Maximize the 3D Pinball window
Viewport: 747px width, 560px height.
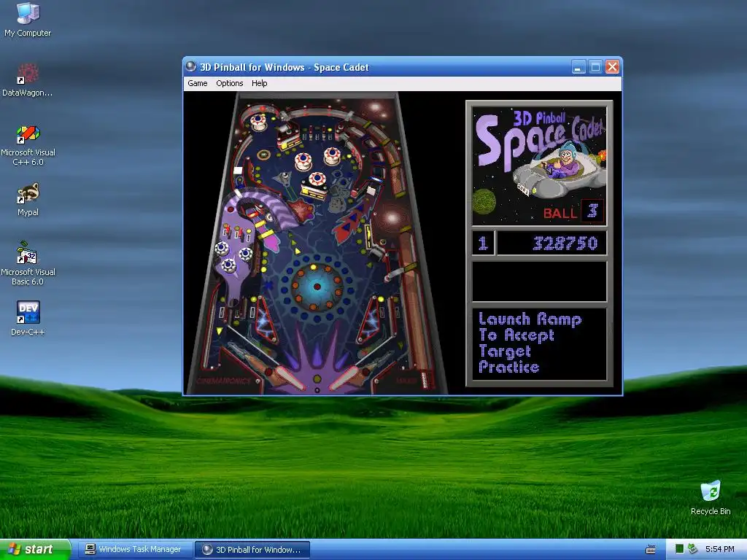(595, 67)
